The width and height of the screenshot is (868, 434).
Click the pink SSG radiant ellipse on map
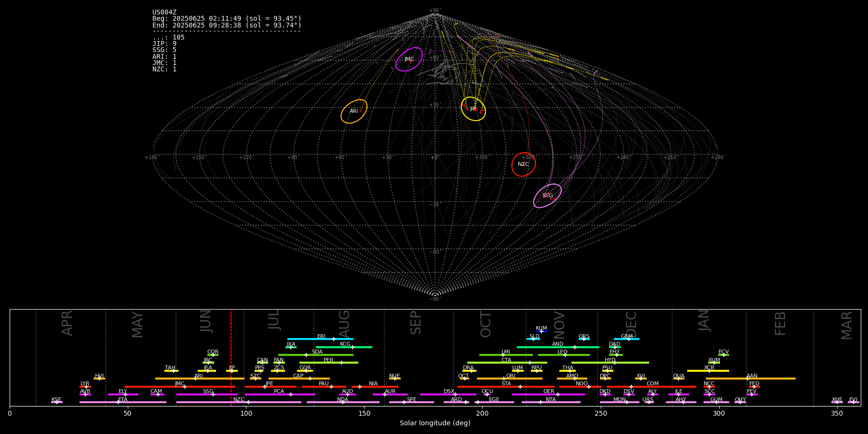click(x=547, y=196)
